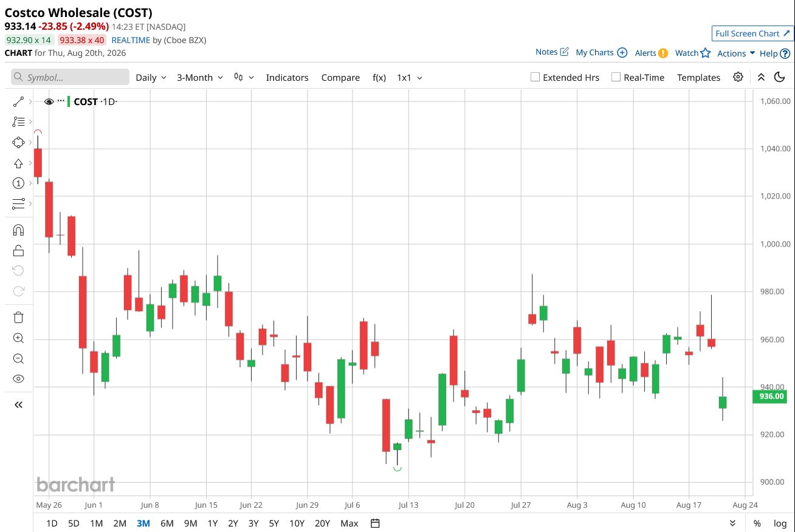Select the 3M time range

[x=143, y=523]
